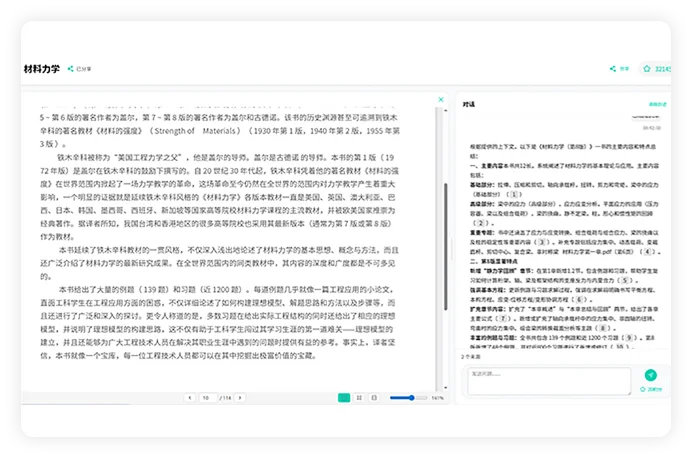Click the star credits label below send button
The height and width of the screenshot is (459, 693).
coord(651,389)
